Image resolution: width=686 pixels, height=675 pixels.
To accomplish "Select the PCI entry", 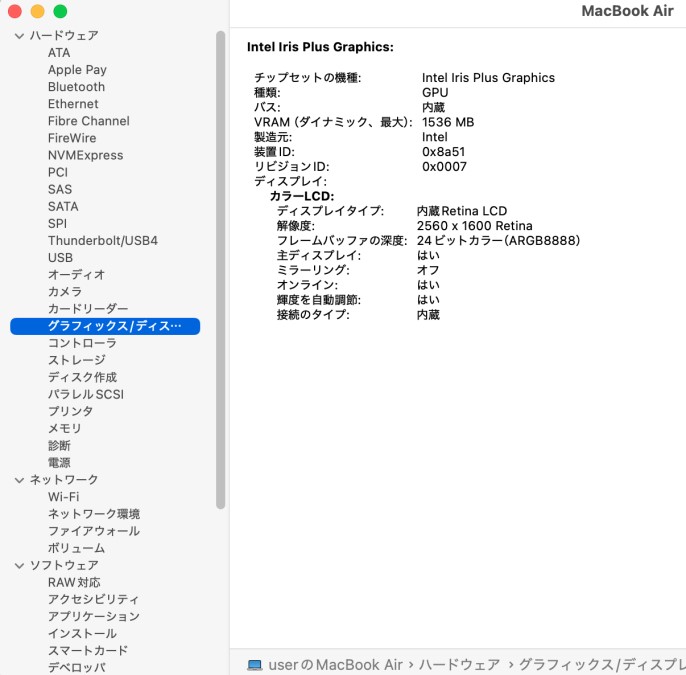I will pos(58,172).
